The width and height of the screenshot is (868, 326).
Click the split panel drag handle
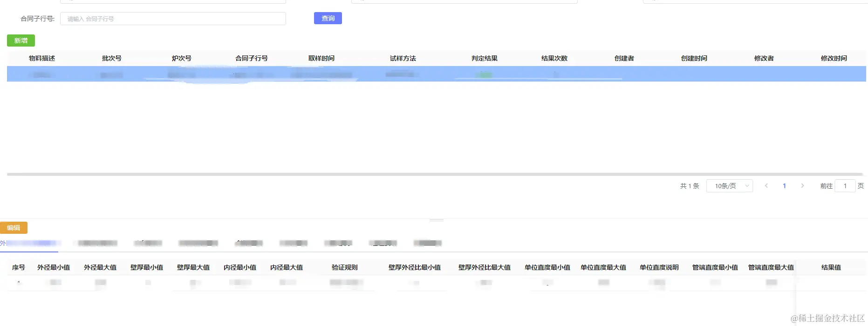click(x=437, y=220)
